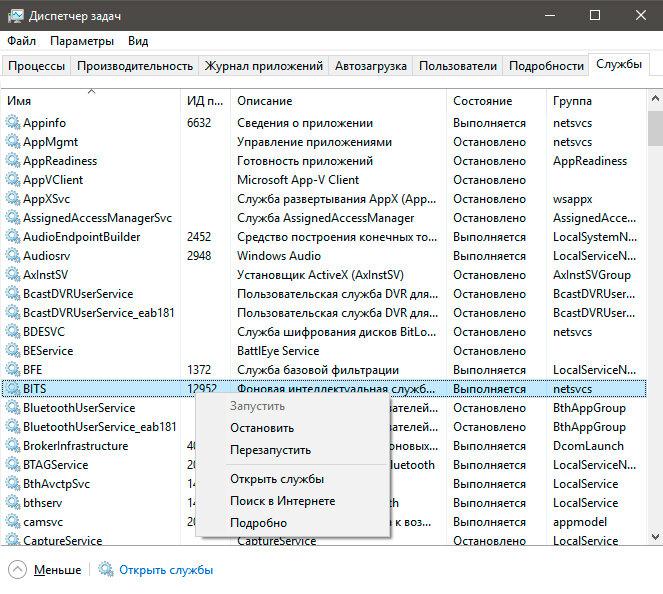Open the Подробности tab
Image resolution: width=663 pixels, height=594 pixels.
pyautogui.click(x=546, y=66)
